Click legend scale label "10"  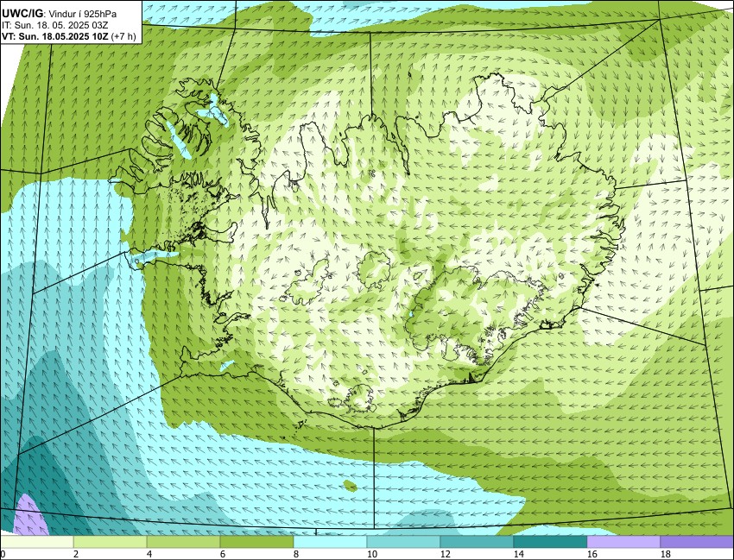pyautogui.click(x=371, y=554)
